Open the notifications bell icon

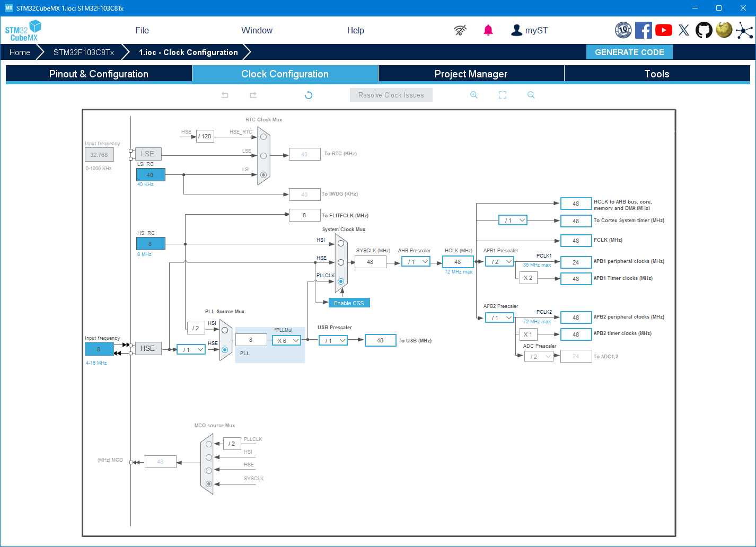[488, 30]
